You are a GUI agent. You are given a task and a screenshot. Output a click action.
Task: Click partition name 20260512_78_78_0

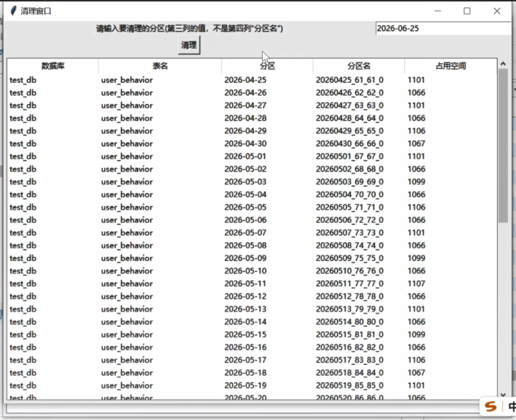[x=350, y=296]
